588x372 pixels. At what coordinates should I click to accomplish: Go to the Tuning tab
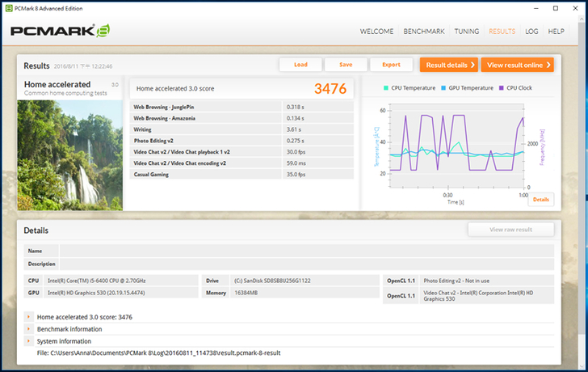tap(467, 32)
